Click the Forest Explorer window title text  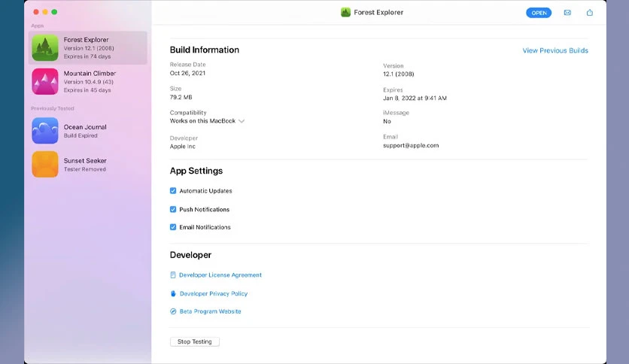[x=378, y=13]
